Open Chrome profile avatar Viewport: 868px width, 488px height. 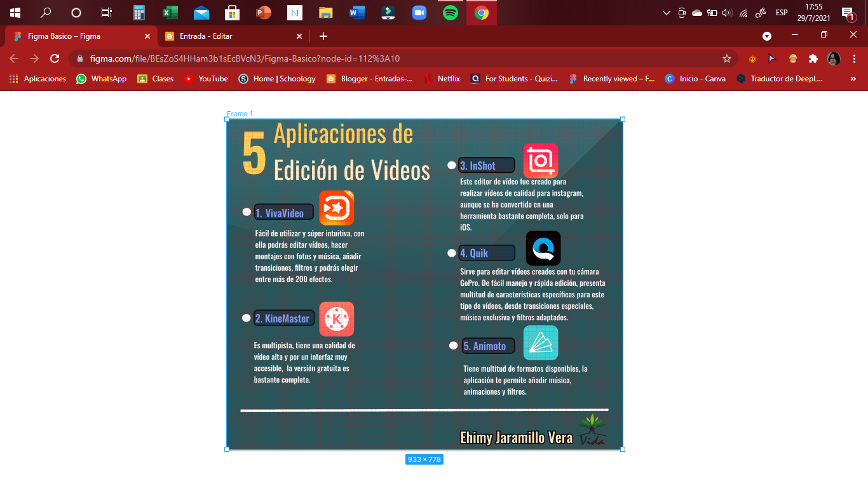[x=834, y=58]
